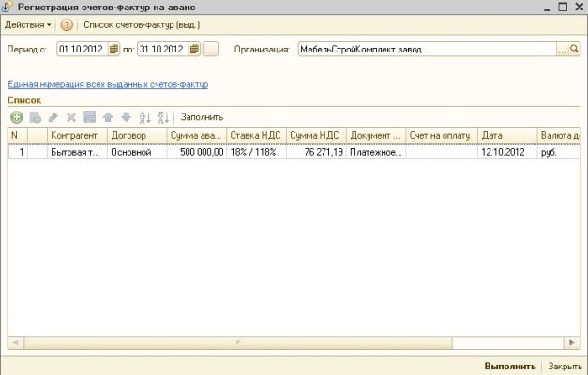Open the Действия dropdown menu

28,24
